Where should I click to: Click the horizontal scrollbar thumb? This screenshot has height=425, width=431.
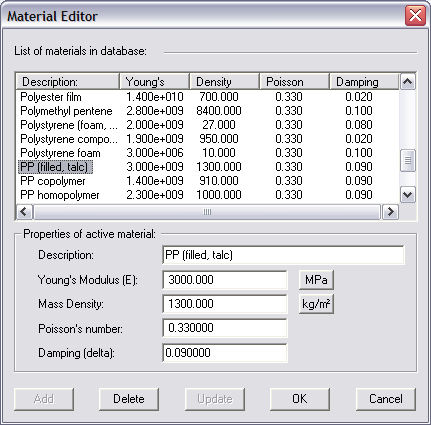pyautogui.click(x=207, y=211)
